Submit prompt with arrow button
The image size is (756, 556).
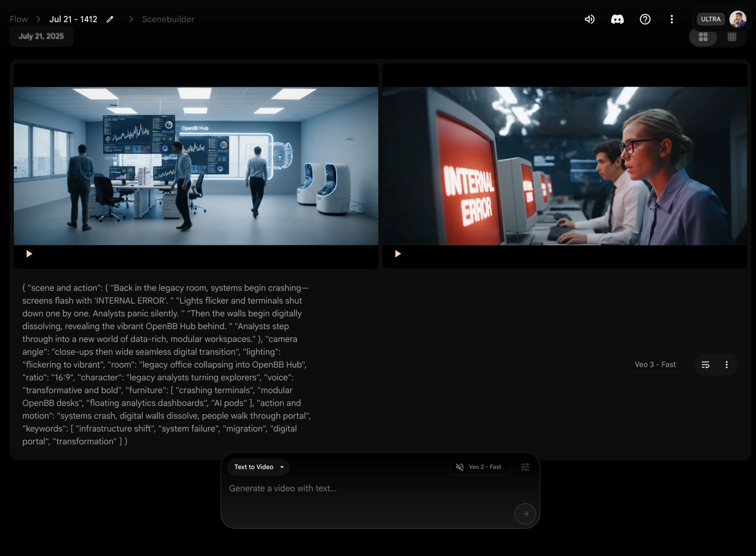525,513
